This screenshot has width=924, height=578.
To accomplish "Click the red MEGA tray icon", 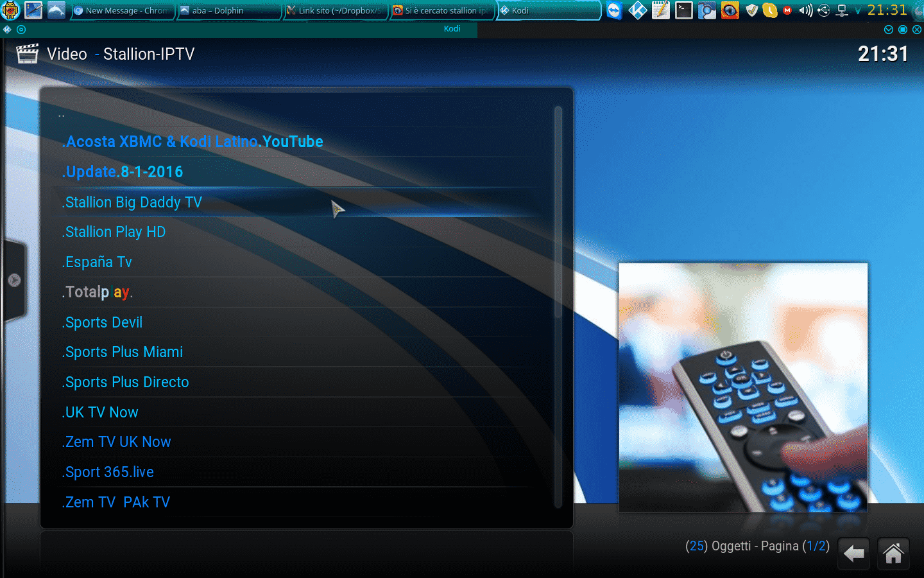I will point(787,10).
